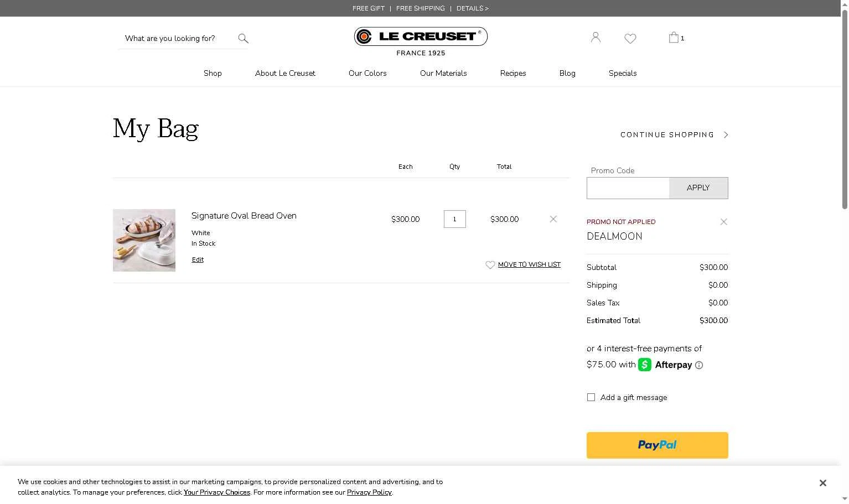Click the Afterpay logo
Image resolution: width=849 pixels, height=504 pixels.
(x=665, y=365)
